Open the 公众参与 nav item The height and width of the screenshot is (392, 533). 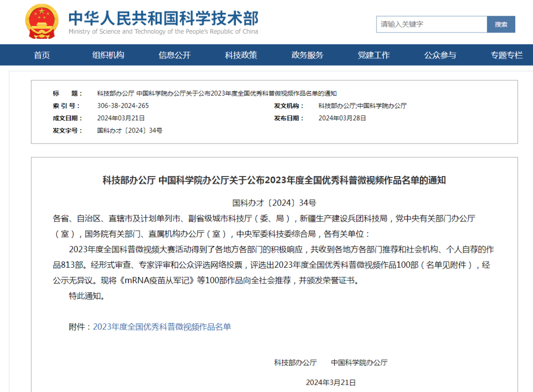pos(440,55)
